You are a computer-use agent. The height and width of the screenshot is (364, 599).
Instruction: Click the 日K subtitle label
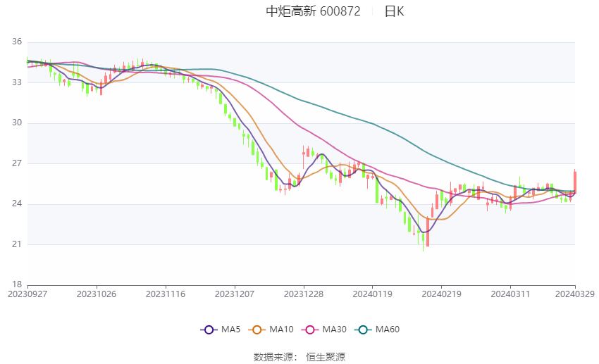point(394,11)
